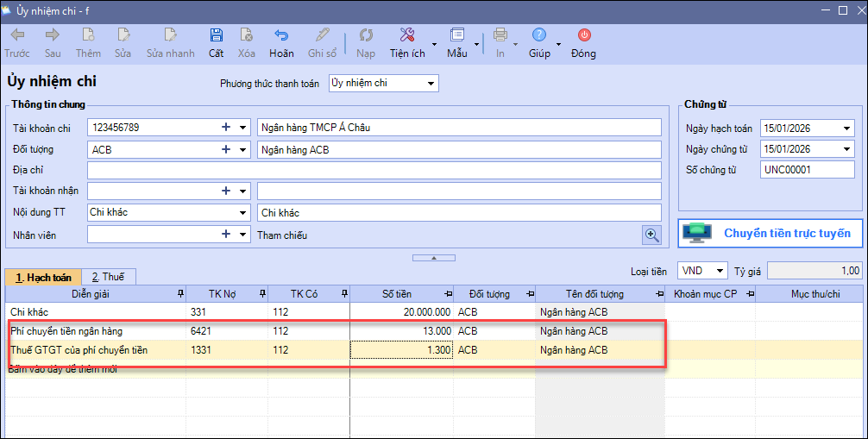Select the 1. Hạch toán tab
Screen dimensions: 868x439
43,277
